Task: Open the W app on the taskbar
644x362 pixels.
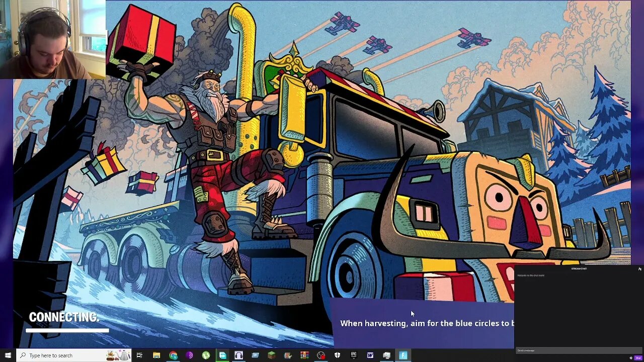Action: (x=370, y=355)
